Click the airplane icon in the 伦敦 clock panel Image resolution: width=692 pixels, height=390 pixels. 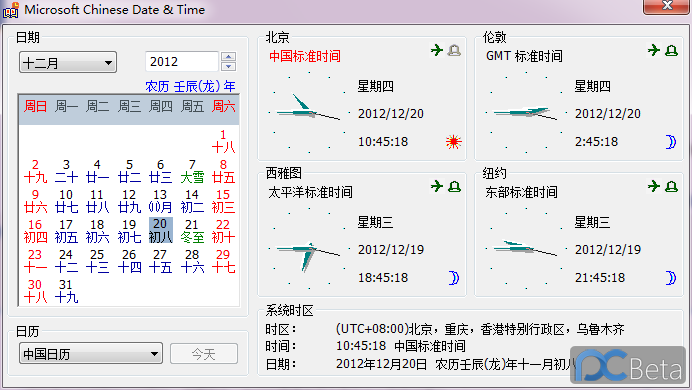pyautogui.click(x=654, y=50)
